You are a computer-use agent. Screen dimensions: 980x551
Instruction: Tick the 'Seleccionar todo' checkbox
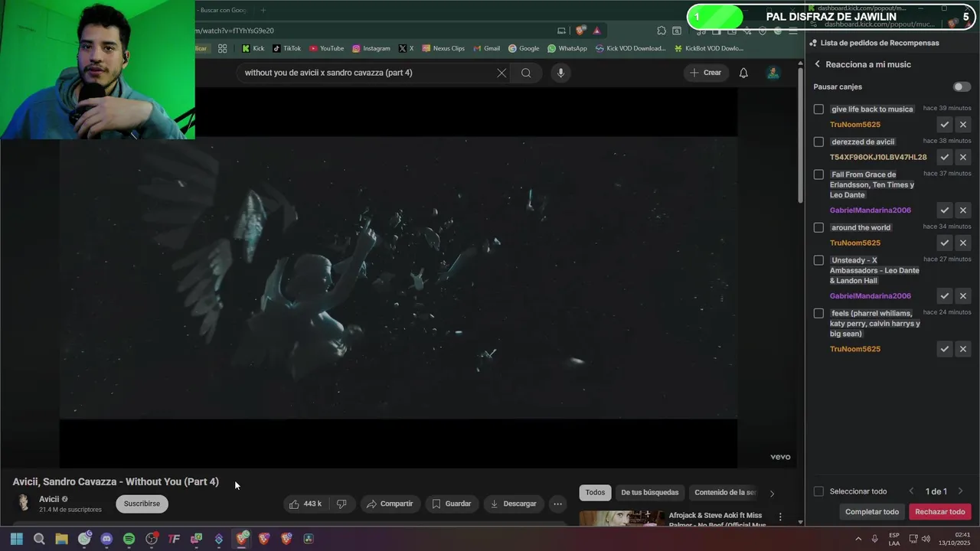click(818, 491)
